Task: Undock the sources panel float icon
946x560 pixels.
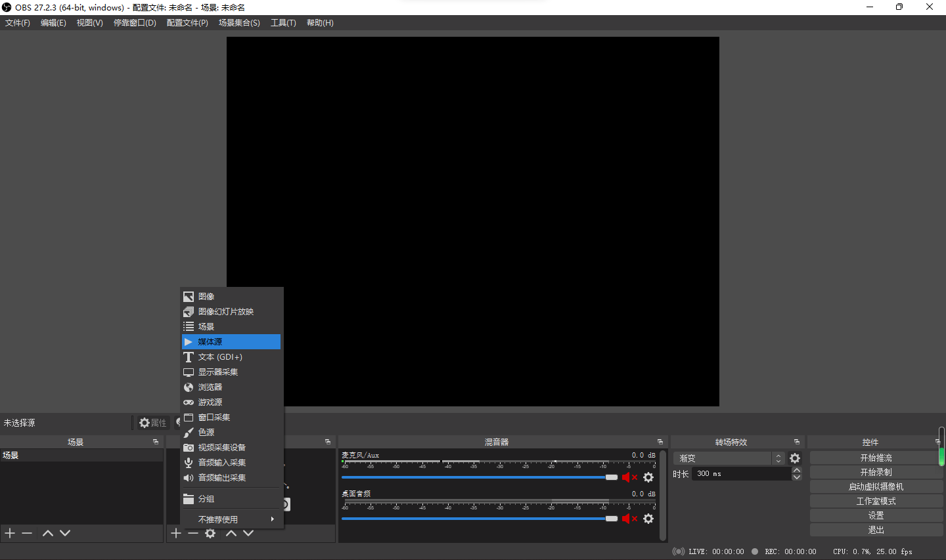Action: 328,442
